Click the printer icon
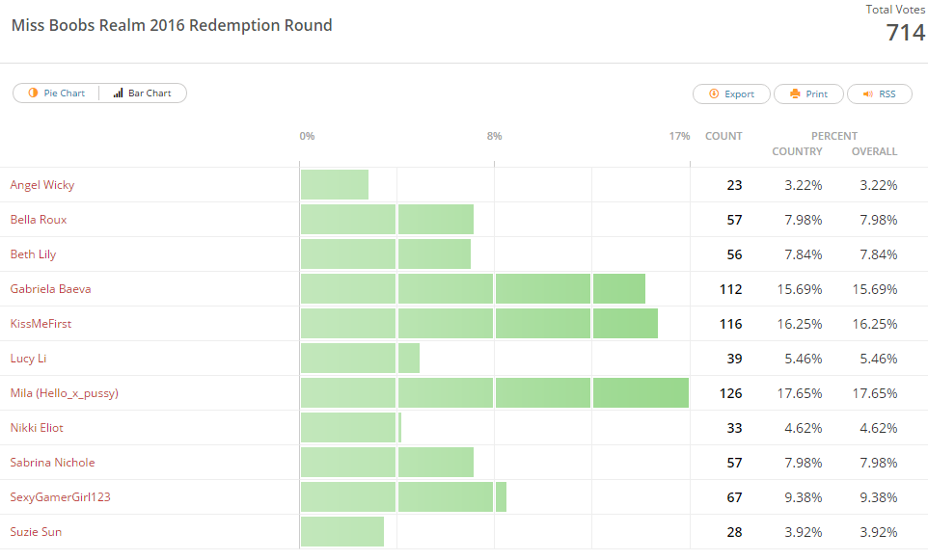 click(795, 94)
